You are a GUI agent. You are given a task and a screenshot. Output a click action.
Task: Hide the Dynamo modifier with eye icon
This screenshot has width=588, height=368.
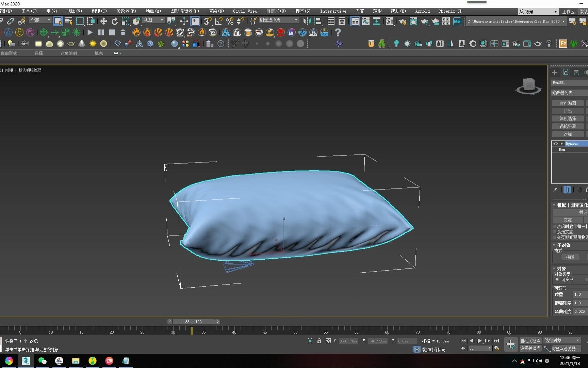coord(555,144)
